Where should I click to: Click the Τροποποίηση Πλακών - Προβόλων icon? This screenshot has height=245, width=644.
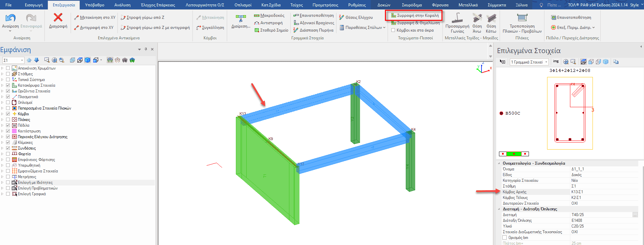(522, 18)
